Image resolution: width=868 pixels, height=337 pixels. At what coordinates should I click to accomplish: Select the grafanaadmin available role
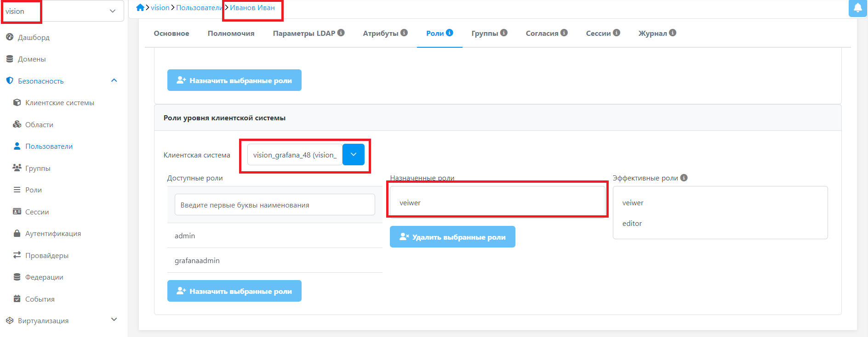(x=197, y=260)
